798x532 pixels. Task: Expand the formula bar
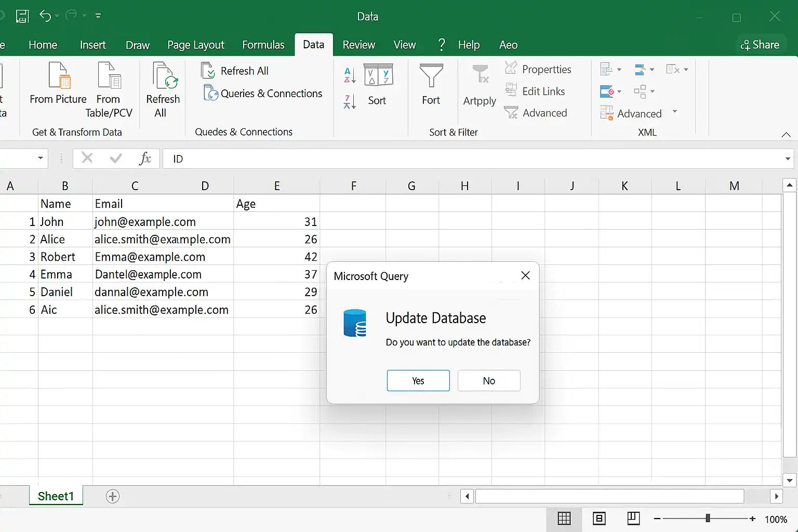click(788, 158)
